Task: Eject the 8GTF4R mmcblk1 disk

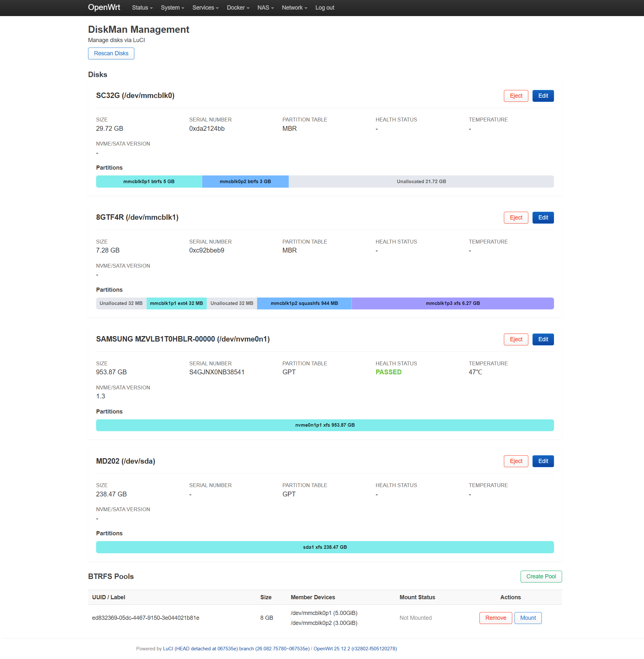Action: [516, 218]
